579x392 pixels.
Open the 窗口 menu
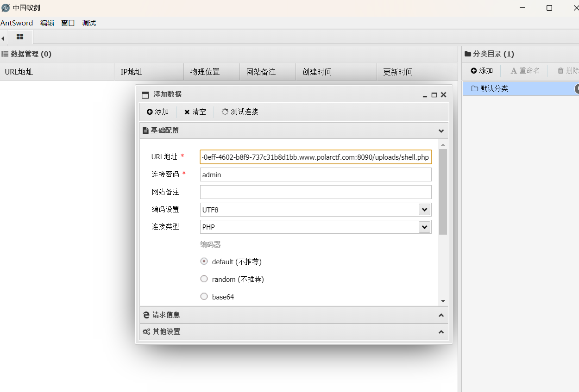(x=68, y=23)
